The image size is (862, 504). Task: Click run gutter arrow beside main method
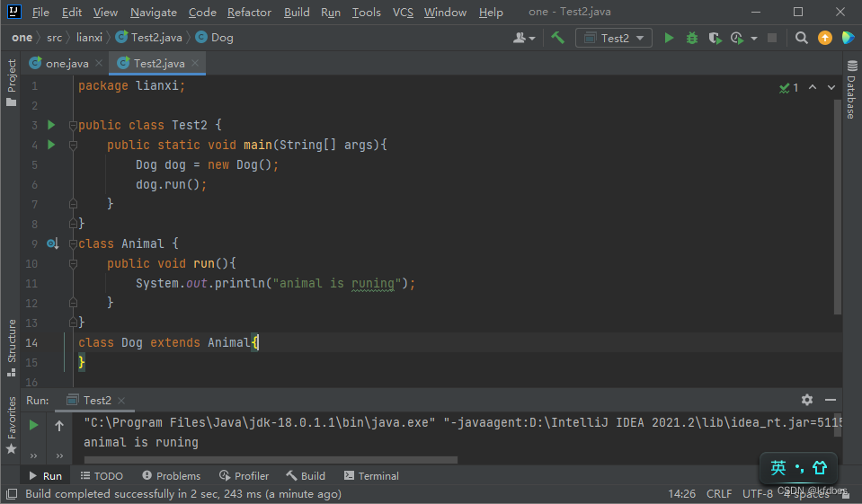51,145
